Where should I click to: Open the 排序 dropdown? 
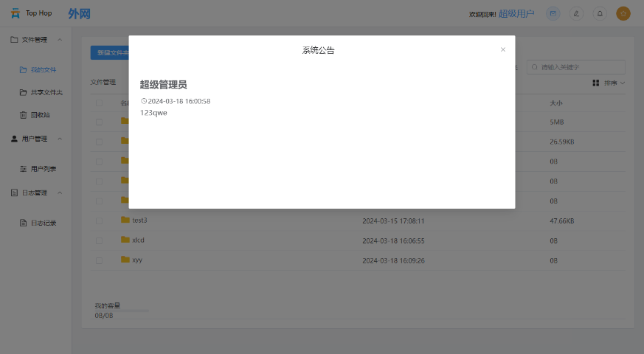pos(614,83)
